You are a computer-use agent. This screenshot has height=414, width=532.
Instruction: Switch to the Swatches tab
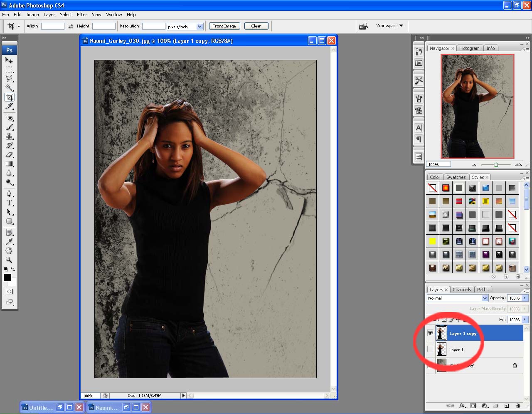pyautogui.click(x=456, y=177)
